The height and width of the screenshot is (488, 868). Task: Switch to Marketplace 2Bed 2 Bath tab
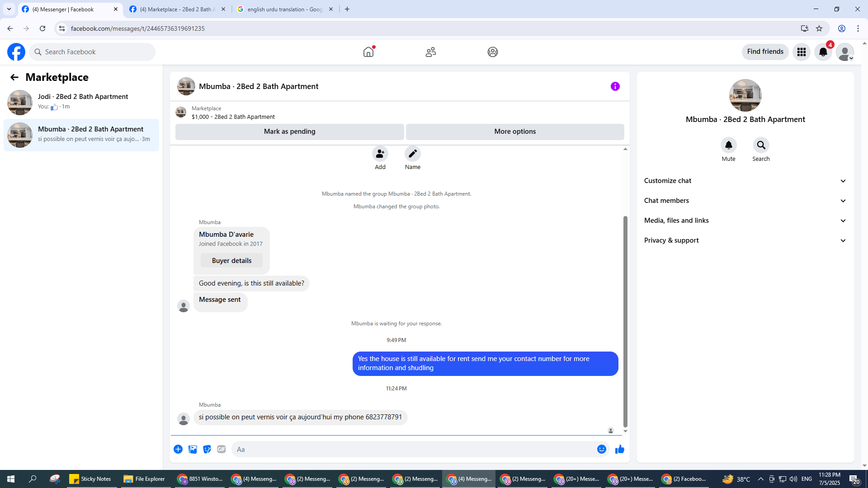(x=177, y=9)
